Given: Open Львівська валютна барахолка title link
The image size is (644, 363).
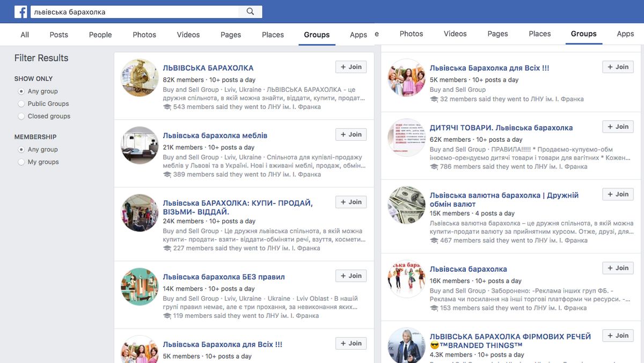Looking at the screenshot, I should [504, 200].
